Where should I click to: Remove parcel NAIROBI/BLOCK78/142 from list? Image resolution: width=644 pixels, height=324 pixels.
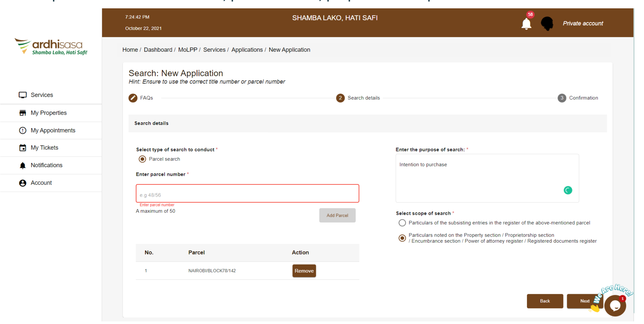coord(304,271)
